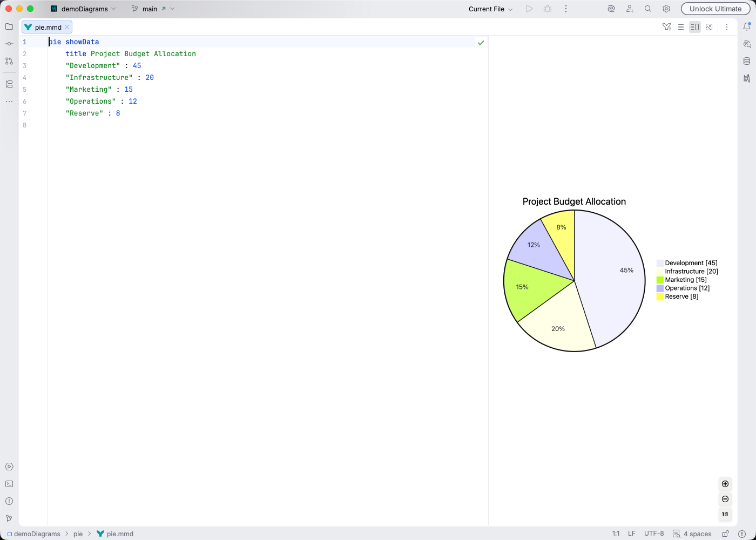
Task: Zoom in on the diagram preview
Action: tap(725, 484)
